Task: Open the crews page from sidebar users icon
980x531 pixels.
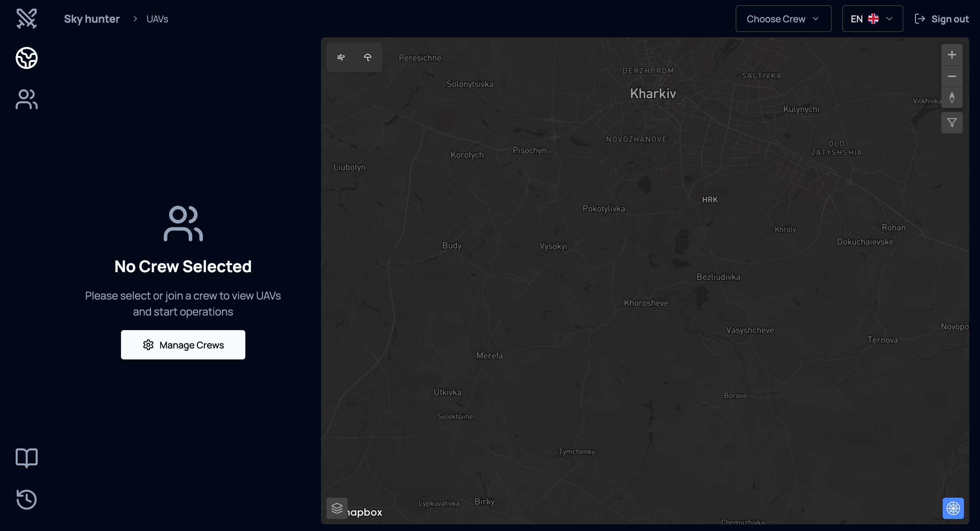Action: click(x=27, y=99)
